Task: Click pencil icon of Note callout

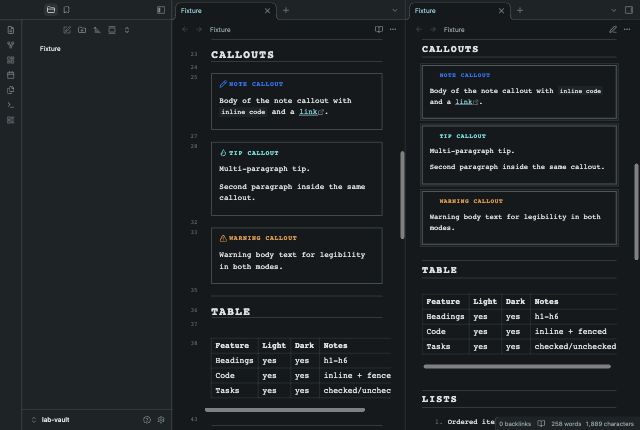Action: coord(223,84)
